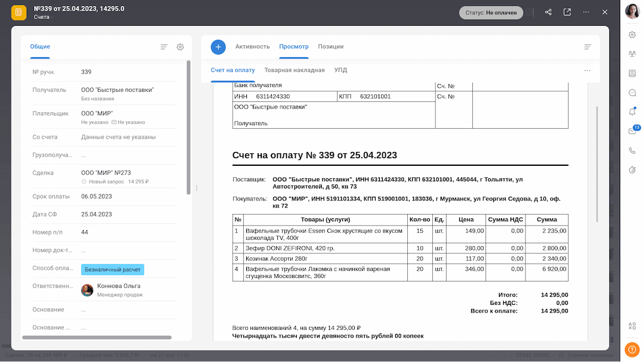Open the header three-dots more menu
Viewport: 644px width, 362px height.
[586, 13]
